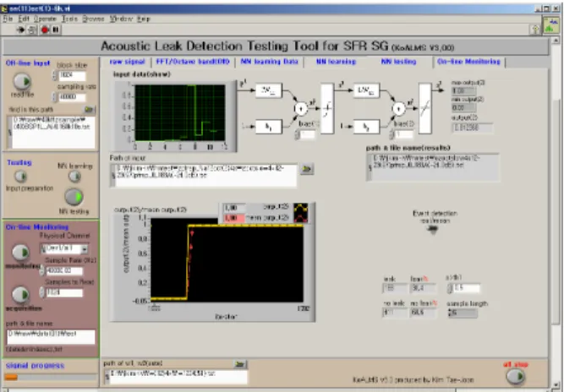The width and height of the screenshot is (564, 392).
Task: Toggle the input preparation button
Action: tap(20, 176)
